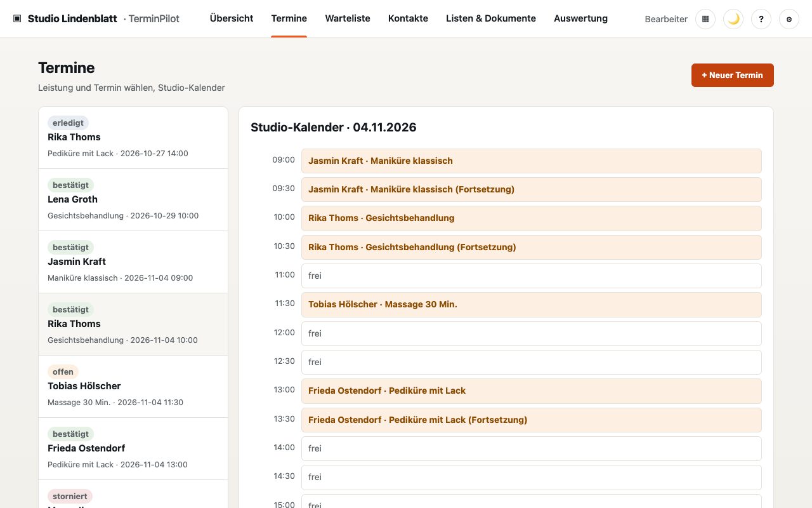Viewport: 812px width, 508px height.
Task: Select Frieda Ostendorf Pediküre mit Lack list entry
Action: pos(133,449)
